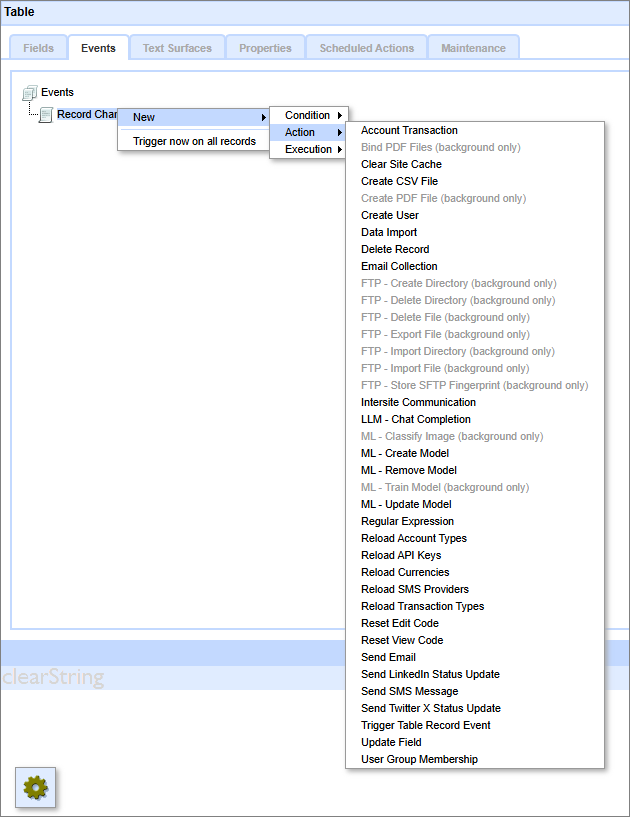This screenshot has width=630, height=817.
Task: Choose LLM - Chat Completion action
Action: [415, 419]
